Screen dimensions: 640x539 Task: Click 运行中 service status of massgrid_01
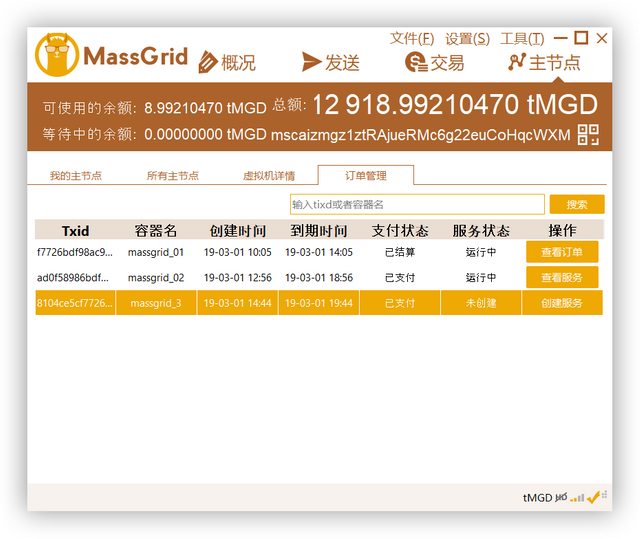click(481, 252)
